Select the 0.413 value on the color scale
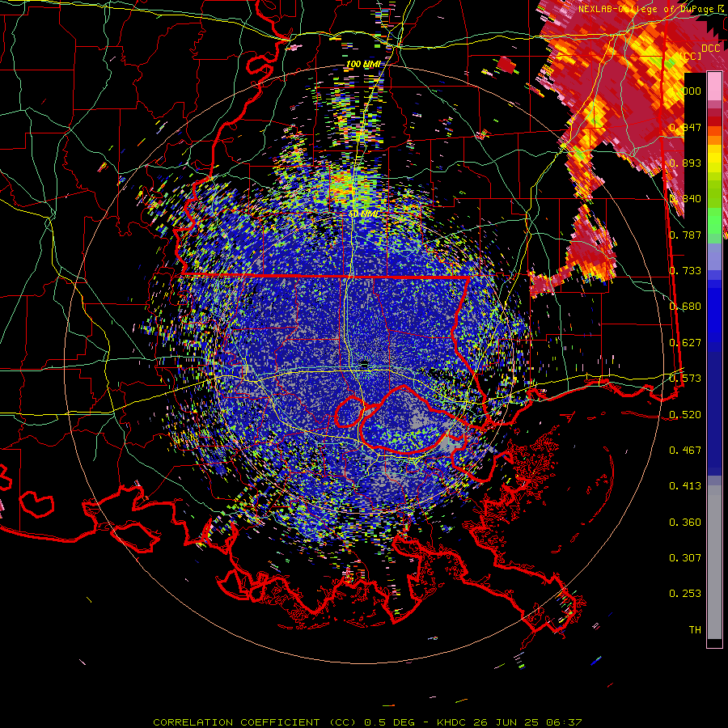728x728 pixels. point(685,486)
